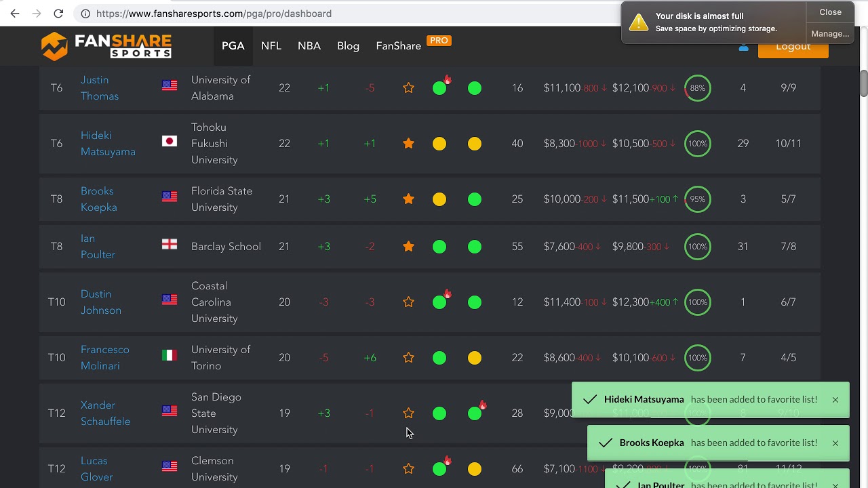The width and height of the screenshot is (868, 488).
Task: Click FanShare Sports logo
Action: (x=106, y=46)
